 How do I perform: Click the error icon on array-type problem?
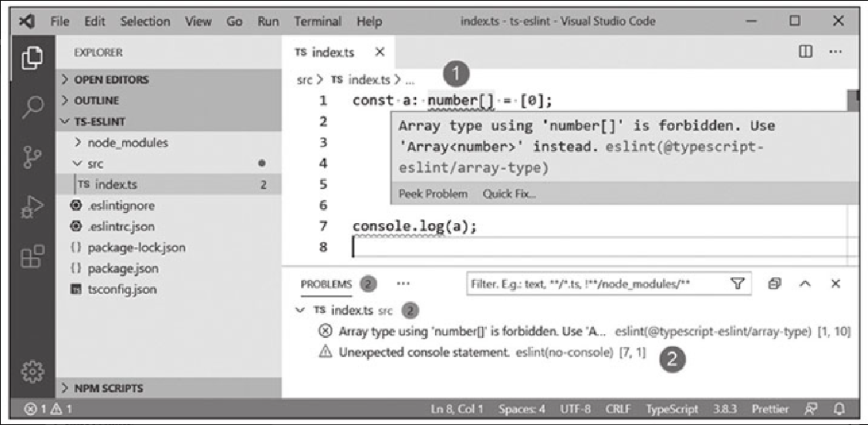coord(326,332)
